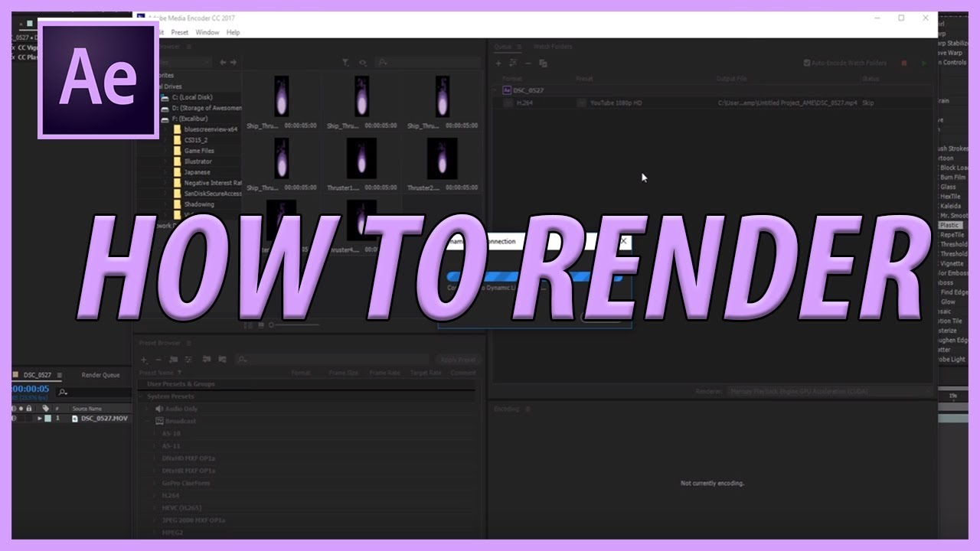Screen dimensions: 980x551
Task: Open the Window menu
Action: tap(207, 32)
